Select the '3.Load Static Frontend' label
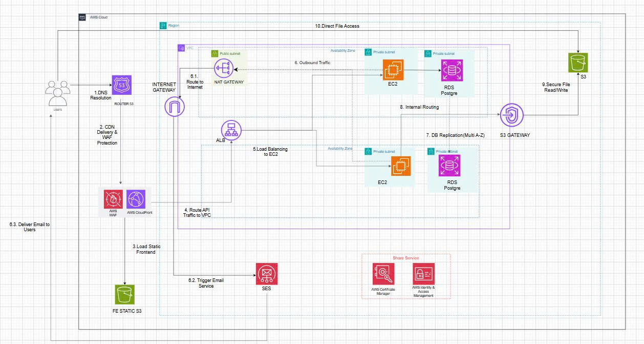 (146, 249)
